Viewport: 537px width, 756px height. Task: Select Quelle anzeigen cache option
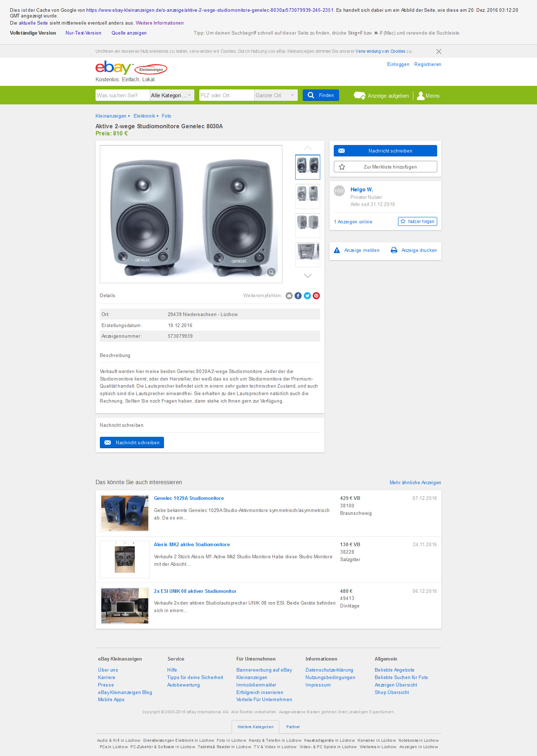click(129, 33)
